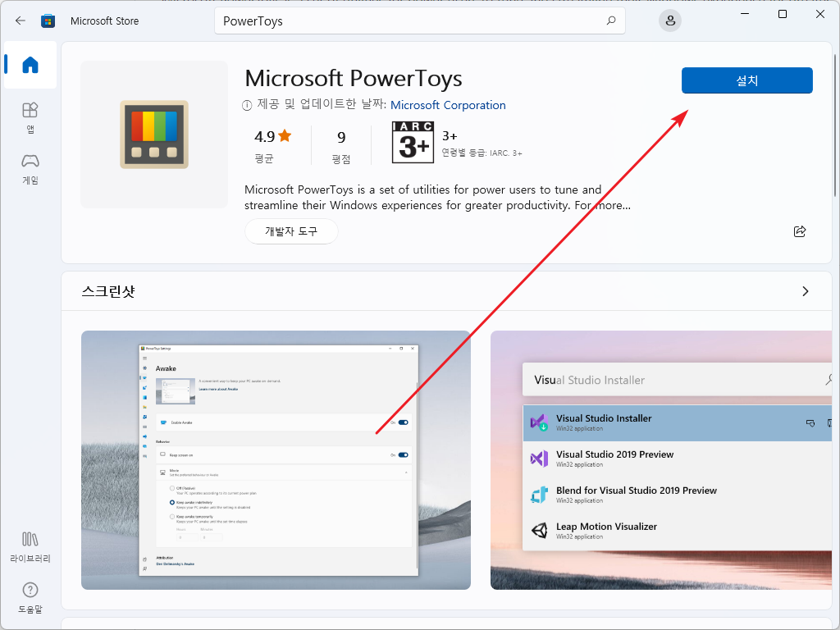Viewport: 840px width, 630px height.
Task: Click the search magnifier icon
Action: [611, 21]
